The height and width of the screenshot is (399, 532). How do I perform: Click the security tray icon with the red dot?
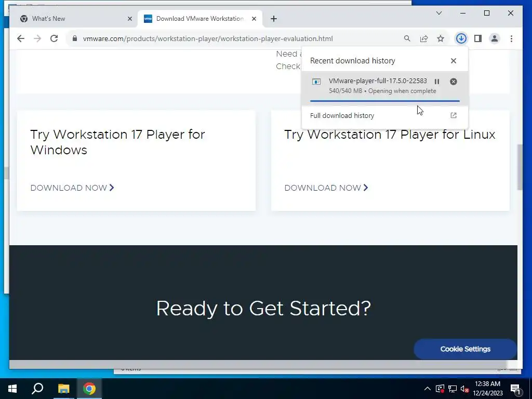(440, 389)
